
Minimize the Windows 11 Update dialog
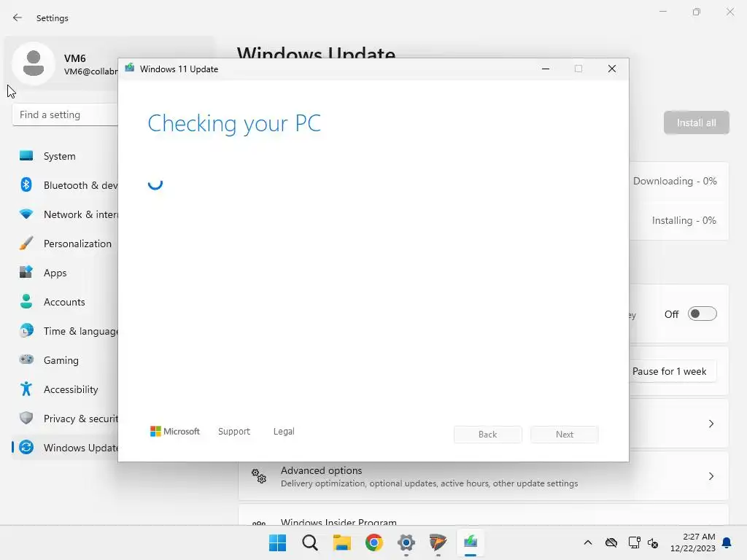[546, 69]
